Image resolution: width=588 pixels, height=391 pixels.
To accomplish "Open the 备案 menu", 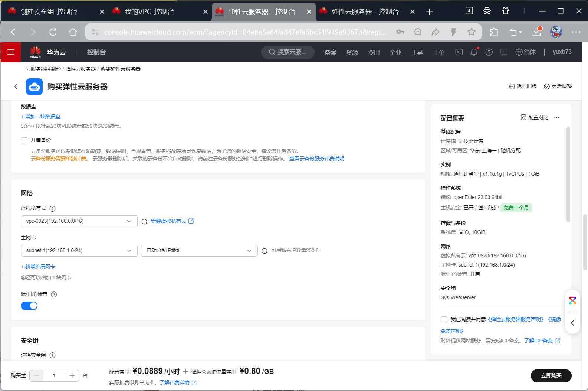I will [x=330, y=52].
